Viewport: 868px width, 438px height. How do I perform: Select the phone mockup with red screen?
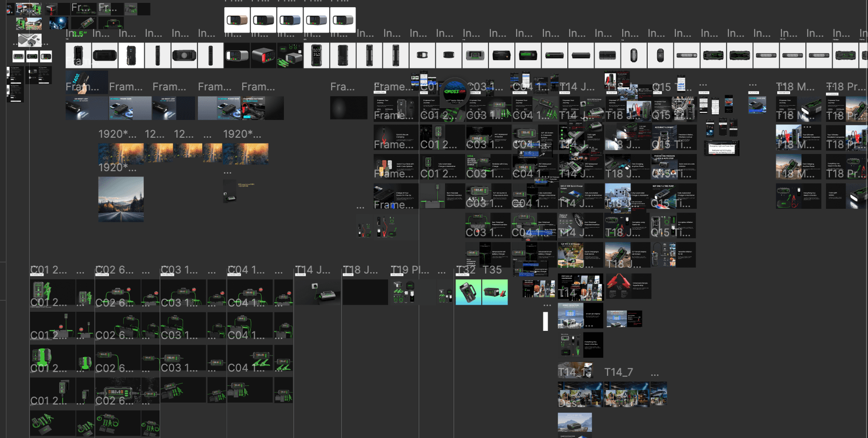click(729, 104)
